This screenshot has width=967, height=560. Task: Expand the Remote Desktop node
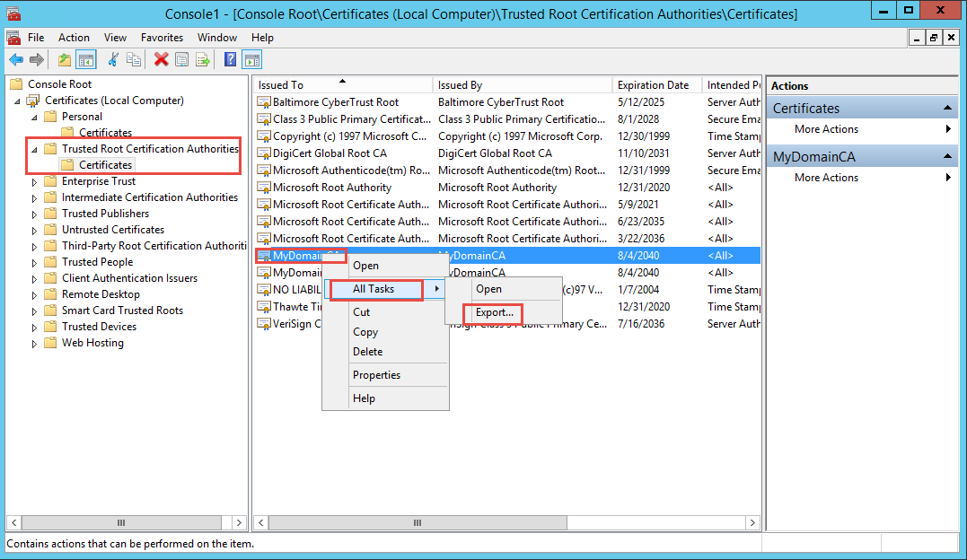point(34,294)
